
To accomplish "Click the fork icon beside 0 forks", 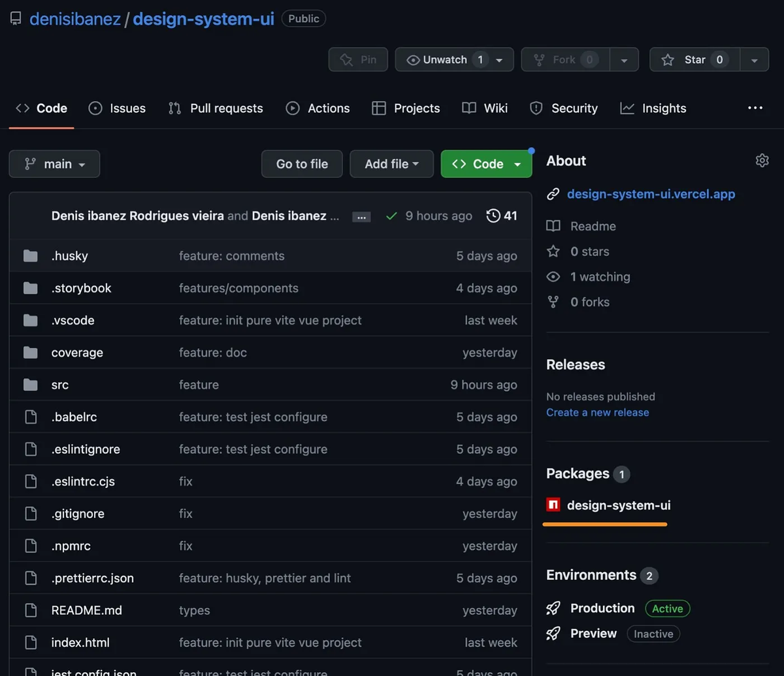I will 553,302.
